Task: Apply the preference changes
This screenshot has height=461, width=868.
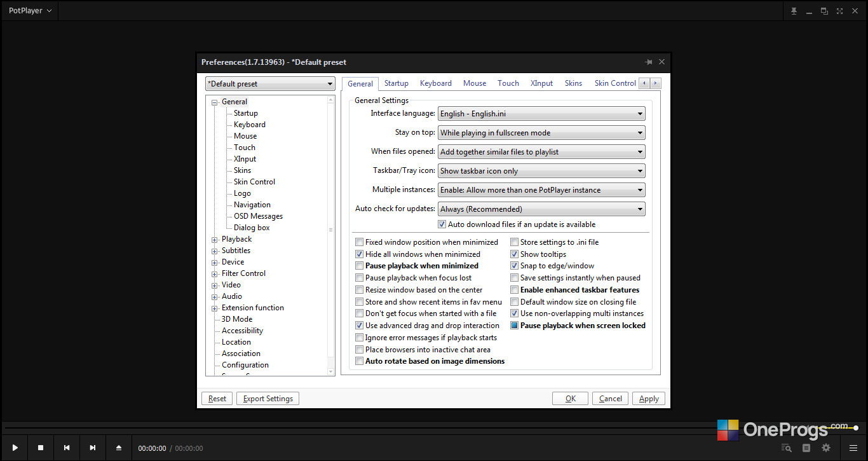Action: [649, 399]
